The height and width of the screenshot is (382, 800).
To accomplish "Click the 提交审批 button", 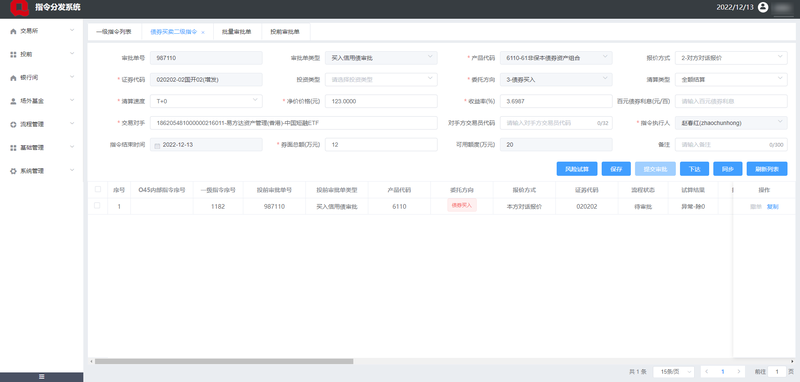I will (655, 169).
